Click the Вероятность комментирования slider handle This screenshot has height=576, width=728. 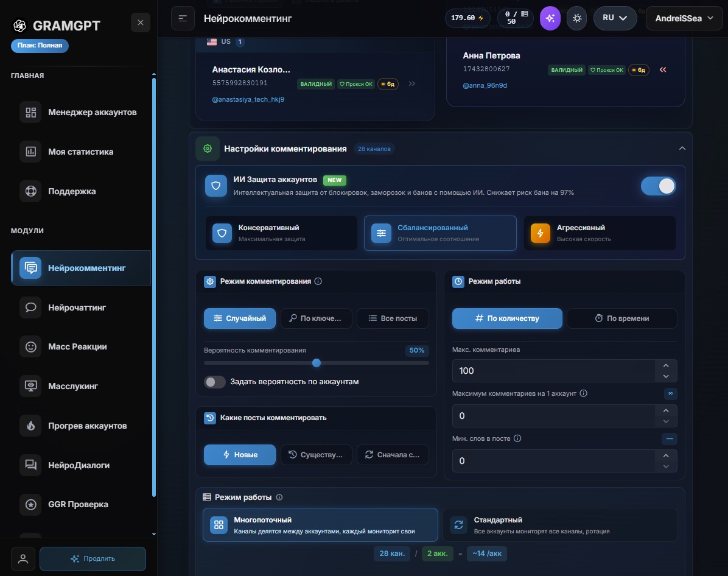point(317,363)
